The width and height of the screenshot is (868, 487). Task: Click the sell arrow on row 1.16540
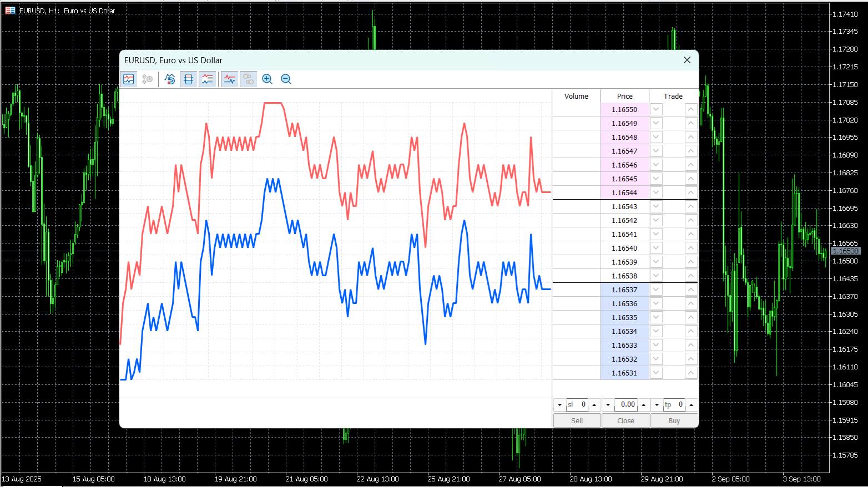point(656,248)
